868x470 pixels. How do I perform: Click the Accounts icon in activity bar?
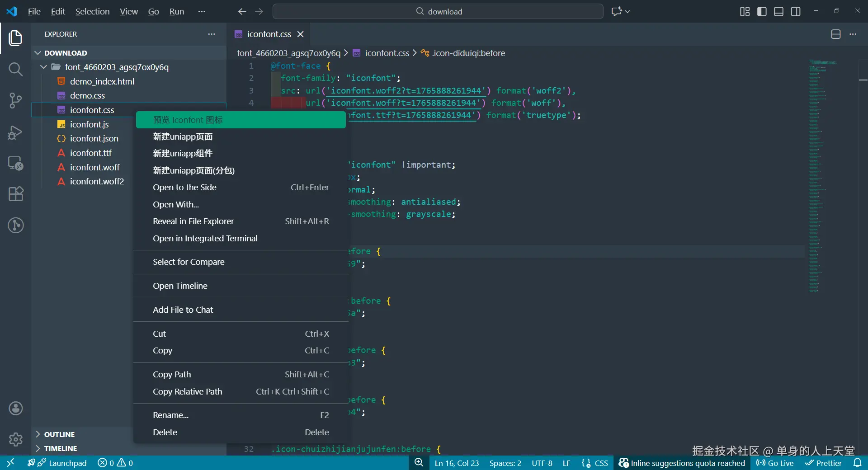15,409
